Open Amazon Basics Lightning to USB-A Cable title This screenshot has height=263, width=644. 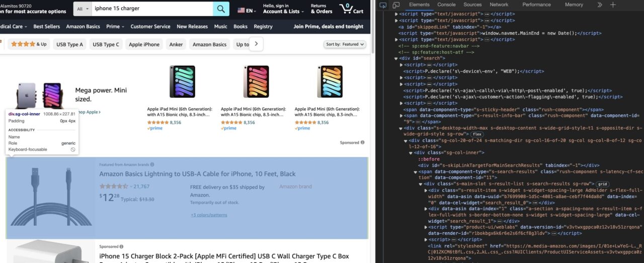point(197,174)
